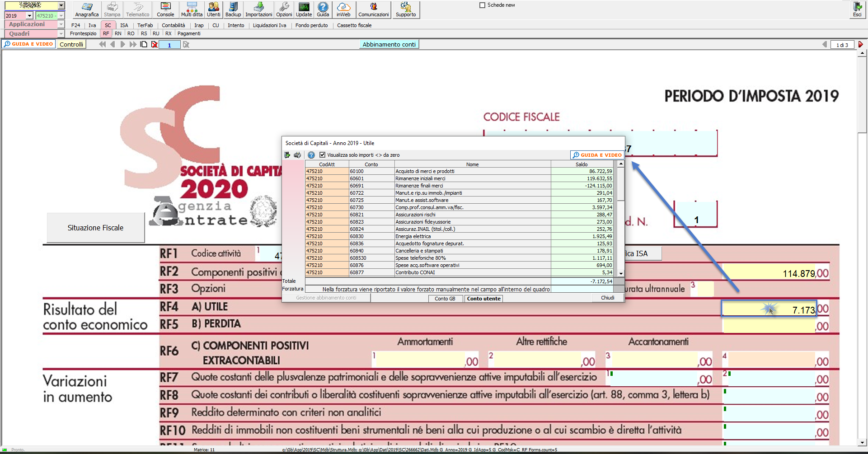Viewport: 868px width, 454px height.
Task: Open the Pagamenti quadro tab
Action: [189, 33]
